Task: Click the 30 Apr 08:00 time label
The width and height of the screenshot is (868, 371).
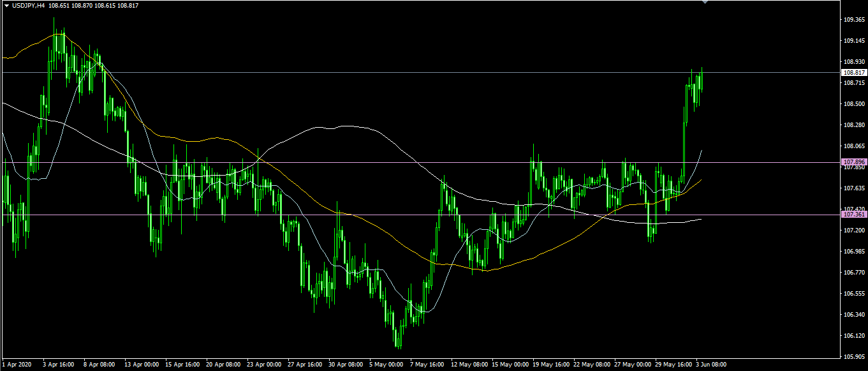Action: [346, 365]
